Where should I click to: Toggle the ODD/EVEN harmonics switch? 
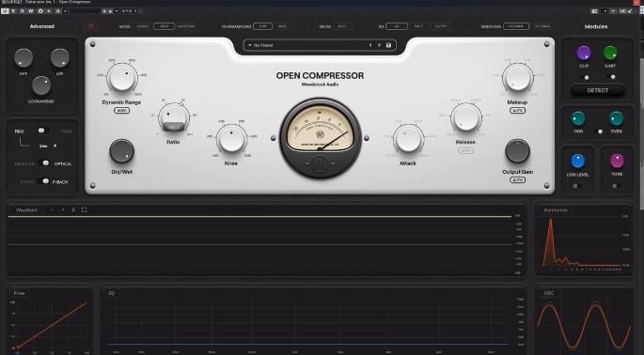point(598,131)
